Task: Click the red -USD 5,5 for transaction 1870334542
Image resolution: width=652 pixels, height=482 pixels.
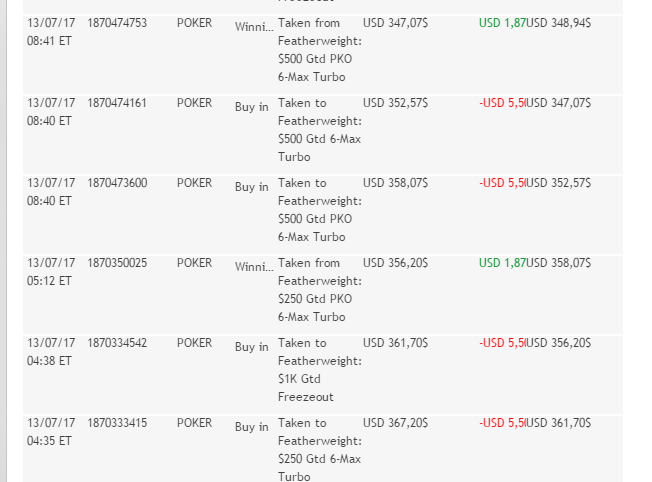Action: [x=502, y=343]
